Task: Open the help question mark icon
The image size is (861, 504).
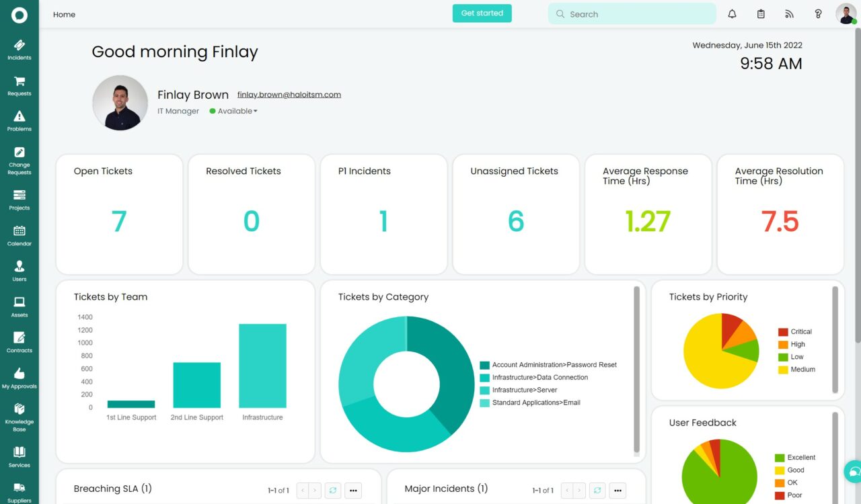Action: (x=818, y=13)
